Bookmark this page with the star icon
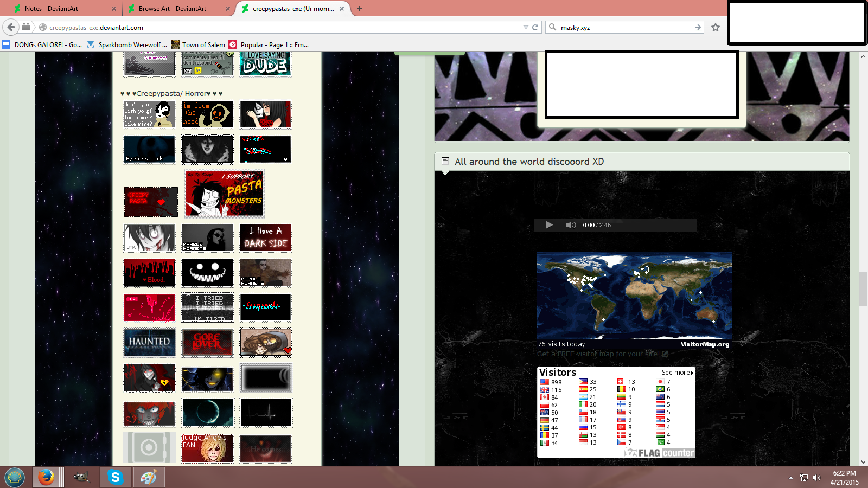 (716, 27)
